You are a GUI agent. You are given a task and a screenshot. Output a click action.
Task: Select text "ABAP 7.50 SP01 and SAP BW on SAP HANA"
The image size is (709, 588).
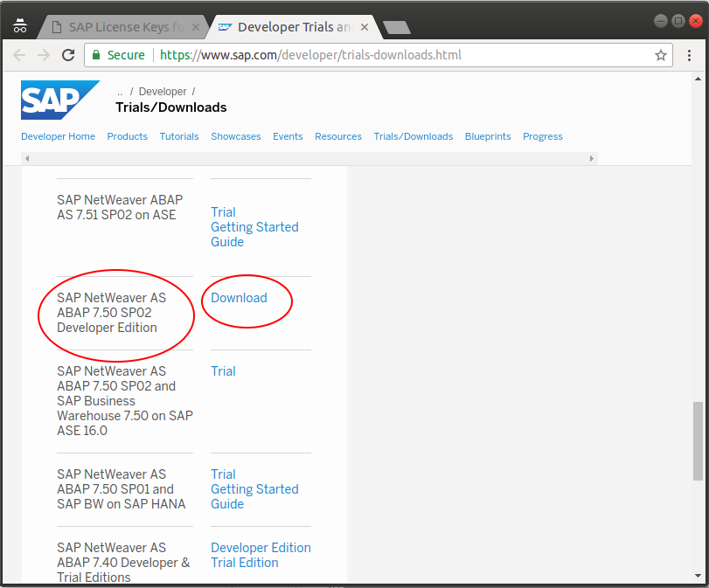click(x=122, y=496)
